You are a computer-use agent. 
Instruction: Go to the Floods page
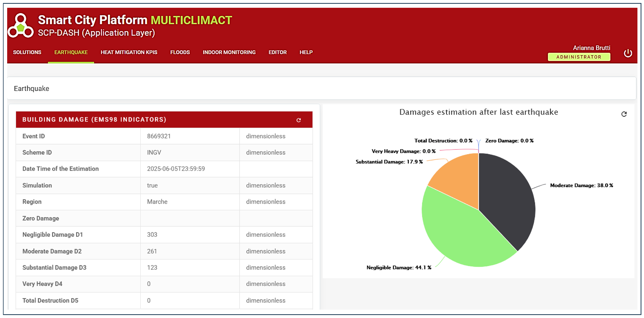tap(180, 52)
